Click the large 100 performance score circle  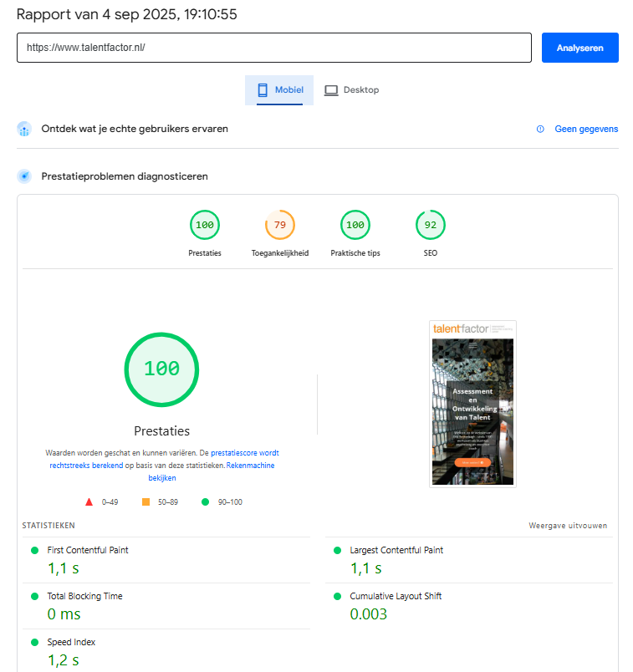[162, 369]
